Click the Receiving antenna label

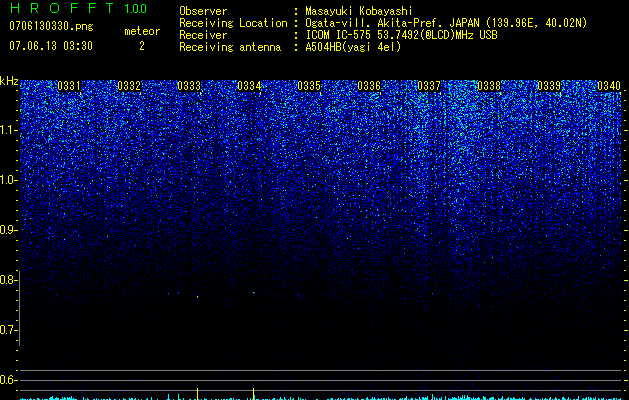coord(230,47)
